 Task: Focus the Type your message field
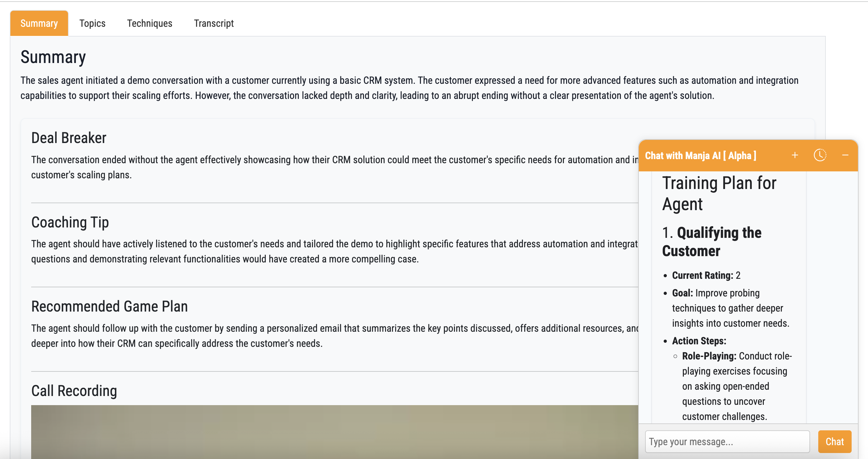pyautogui.click(x=727, y=441)
